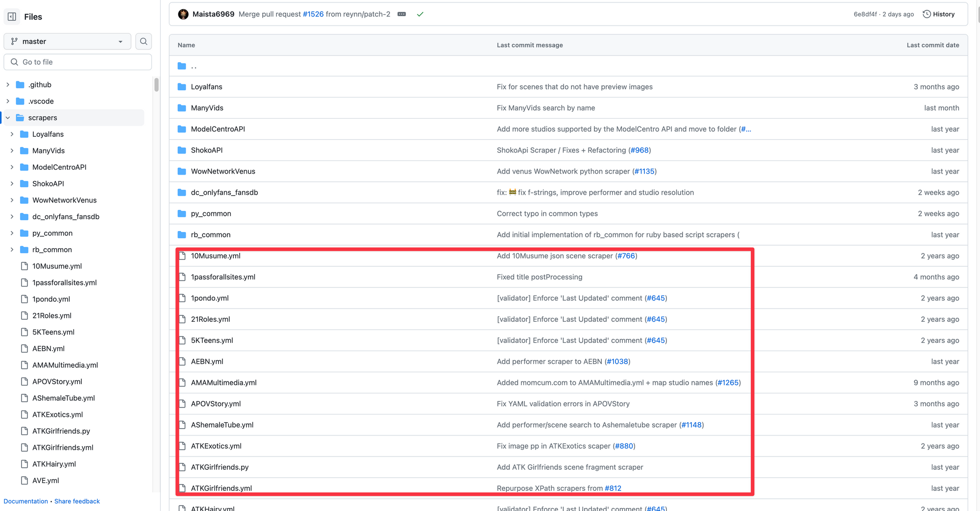980x511 pixels.
Task: Expand the Loyalfans tree folder
Action: coord(12,134)
